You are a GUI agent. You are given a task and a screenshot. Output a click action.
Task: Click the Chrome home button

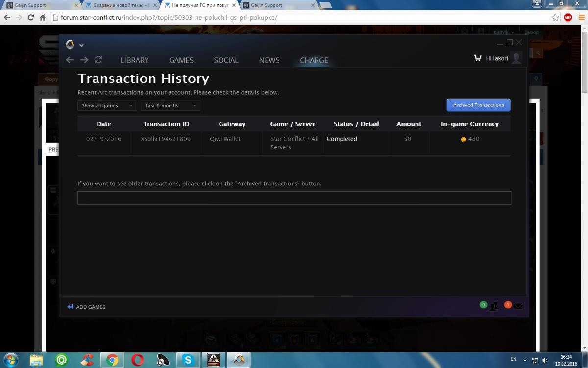point(43,17)
